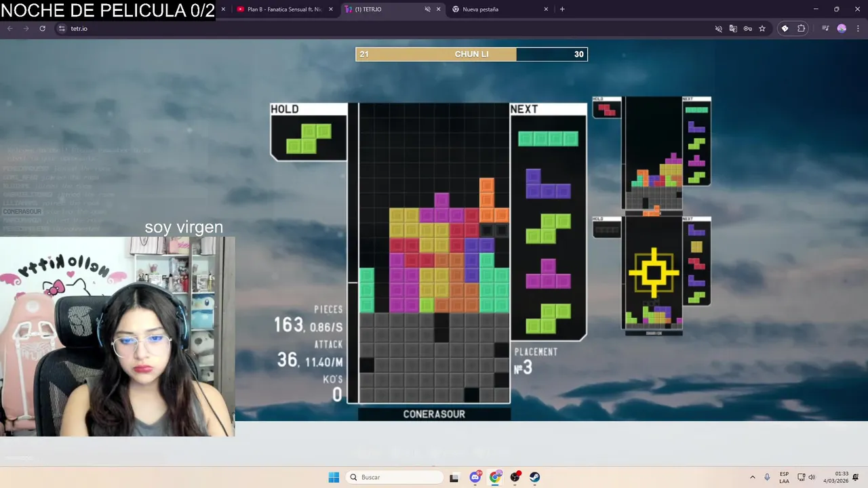Open Chrome from the taskbar
The height and width of the screenshot is (488, 868).
(495, 477)
